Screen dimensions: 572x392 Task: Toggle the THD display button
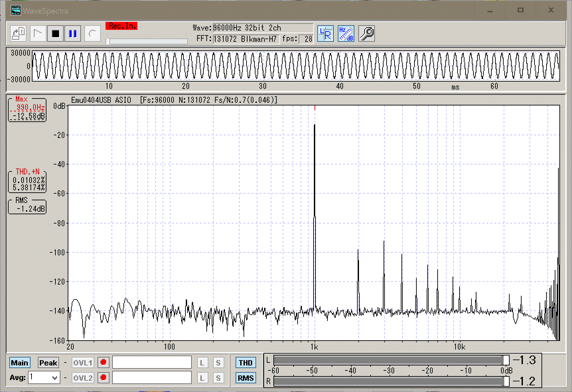click(246, 362)
